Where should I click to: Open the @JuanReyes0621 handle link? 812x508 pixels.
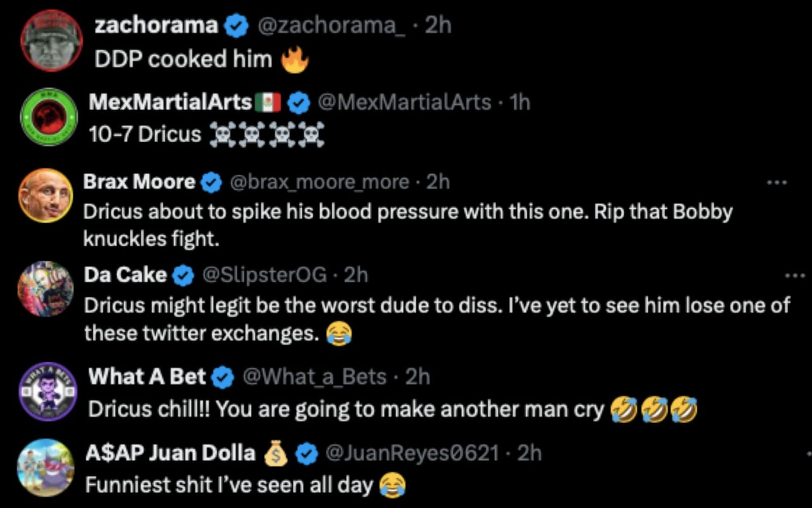click(x=412, y=453)
